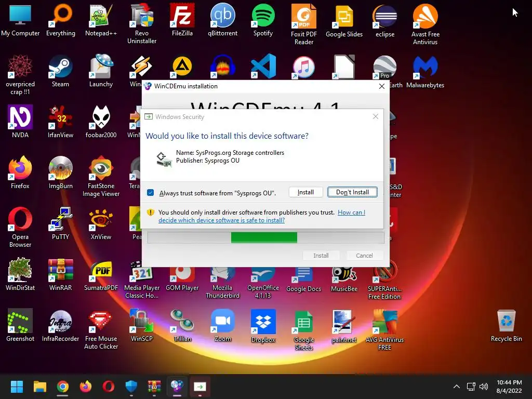This screenshot has height=399, width=532.
Task: Click the WinCDEmu installation progress bar
Action: tap(265, 237)
